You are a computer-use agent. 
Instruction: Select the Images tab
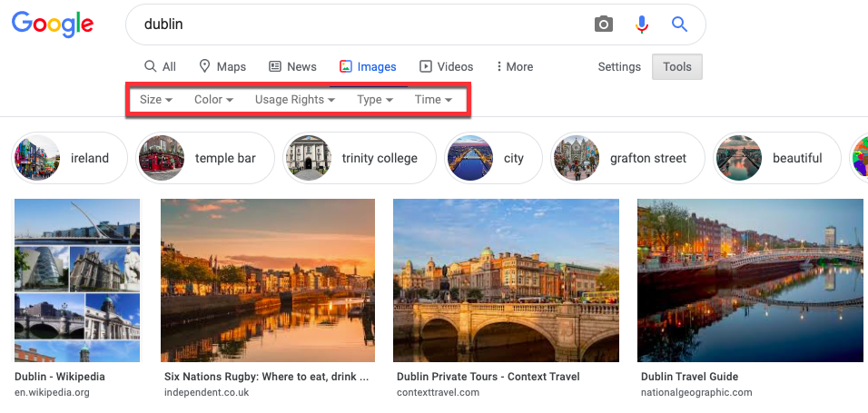coord(368,67)
